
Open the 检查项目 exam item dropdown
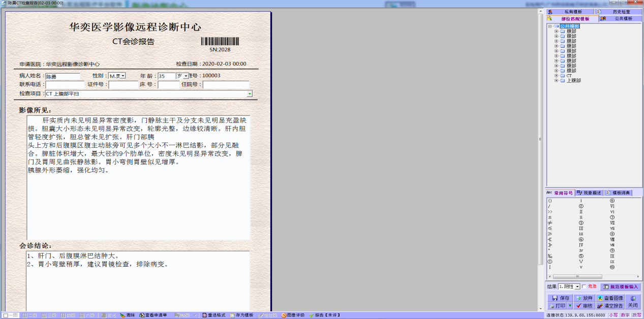[x=250, y=94]
